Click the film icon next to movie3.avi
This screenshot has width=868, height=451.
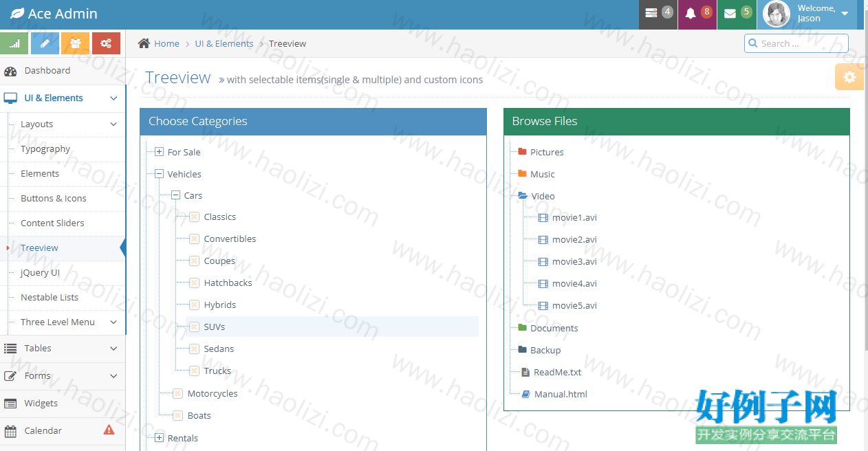pyautogui.click(x=543, y=262)
